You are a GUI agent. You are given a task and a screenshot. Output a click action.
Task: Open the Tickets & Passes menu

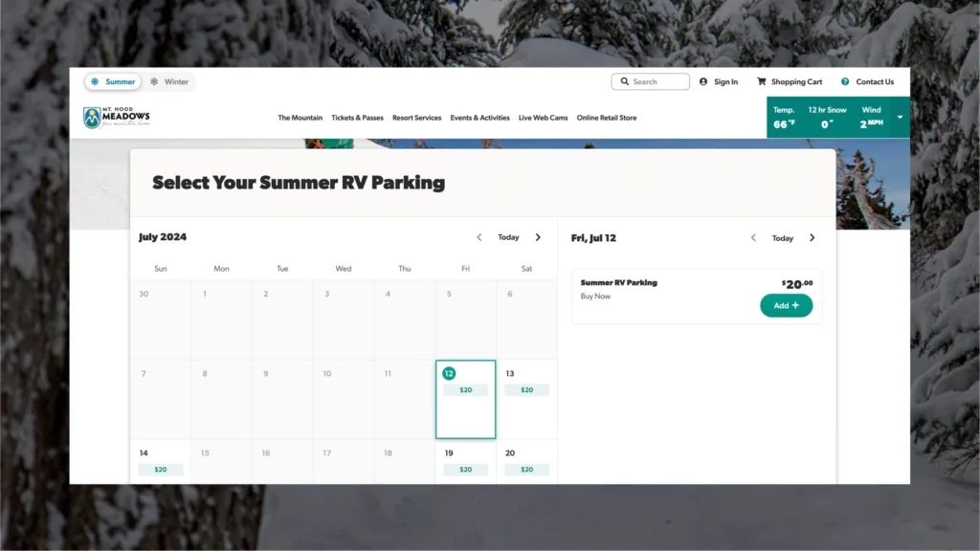[x=357, y=118]
